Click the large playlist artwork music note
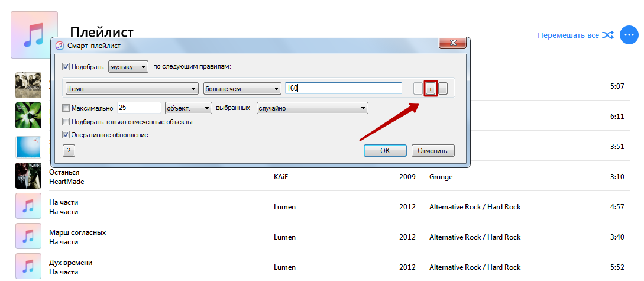Viewport: 644px width, 281px height. 34,35
